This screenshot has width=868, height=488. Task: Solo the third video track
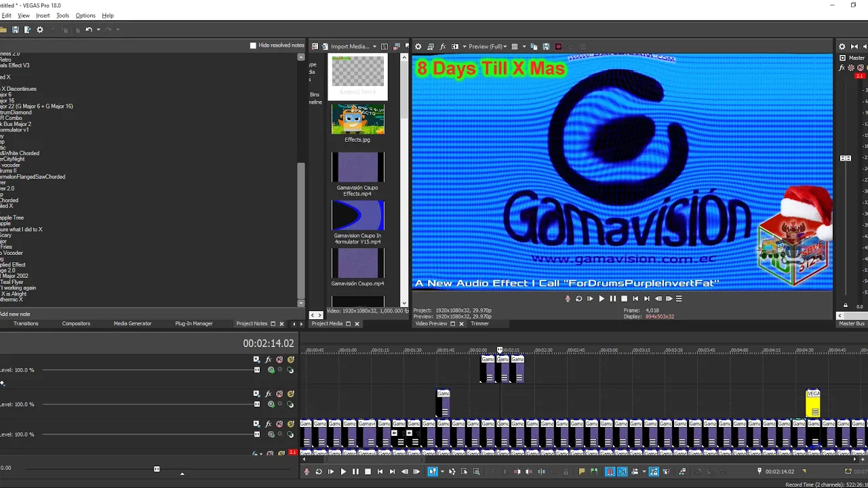pyautogui.click(x=291, y=424)
